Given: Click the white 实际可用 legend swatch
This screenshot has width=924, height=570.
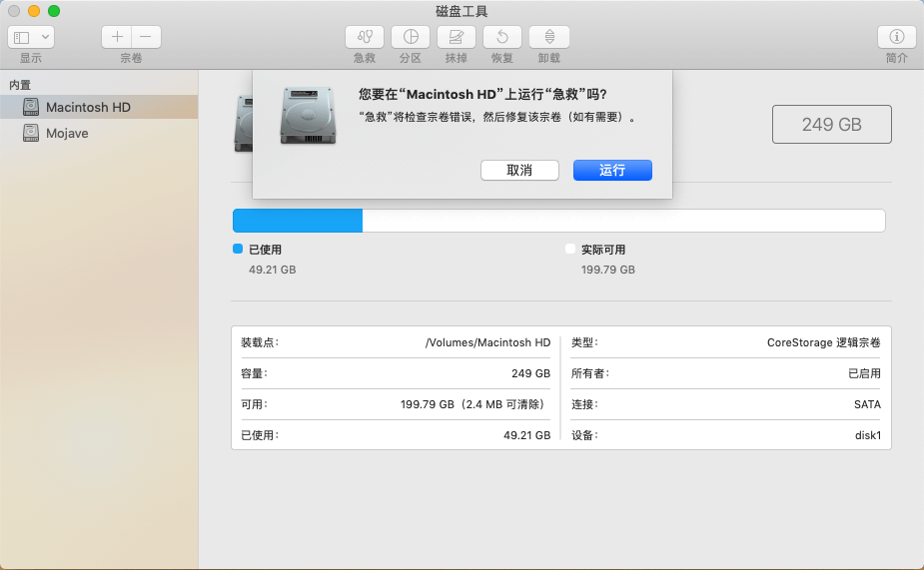Looking at the screenshot, I should [x=569, y=249].
